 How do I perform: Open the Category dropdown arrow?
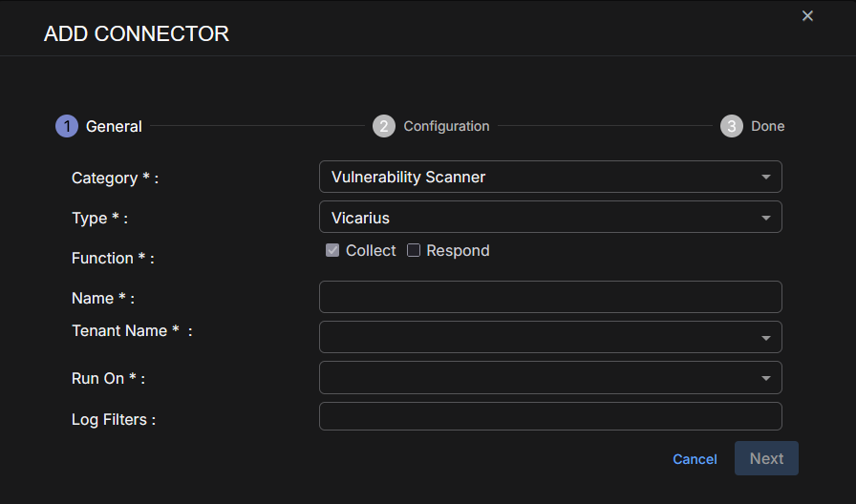pos(766,178)
